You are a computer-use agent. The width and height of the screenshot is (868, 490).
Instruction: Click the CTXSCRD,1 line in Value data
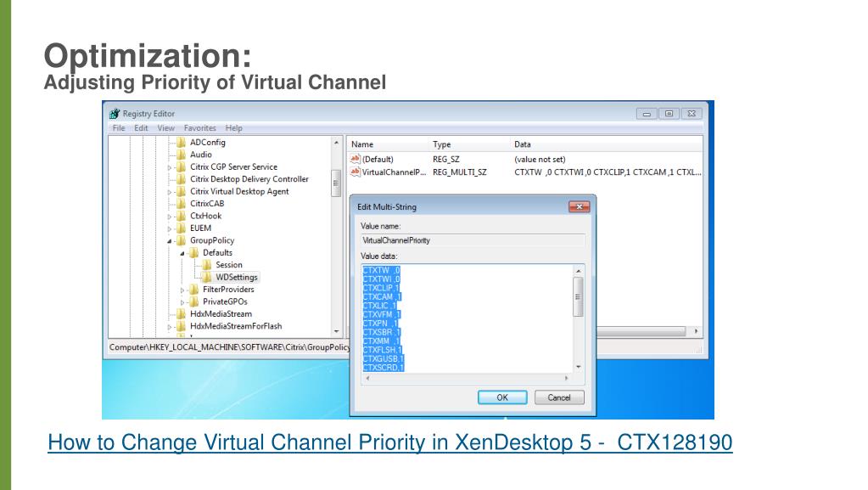[383, 368]
